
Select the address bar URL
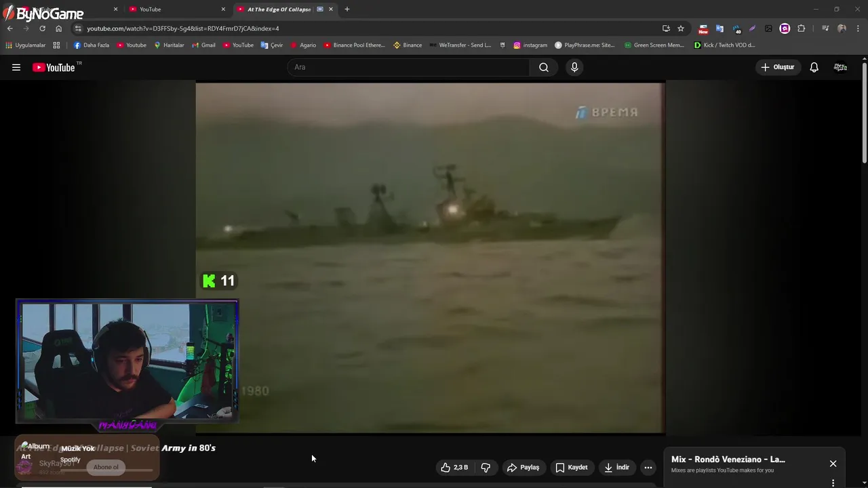pos(183,28)
